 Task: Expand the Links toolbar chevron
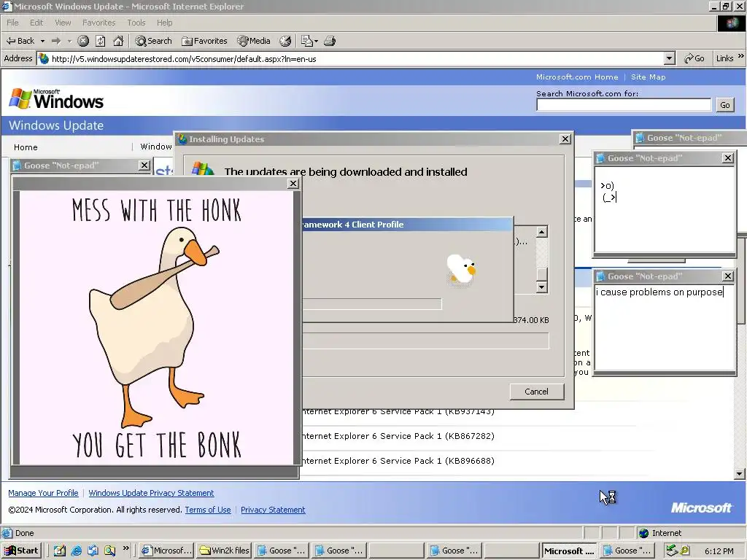(741, 56)
